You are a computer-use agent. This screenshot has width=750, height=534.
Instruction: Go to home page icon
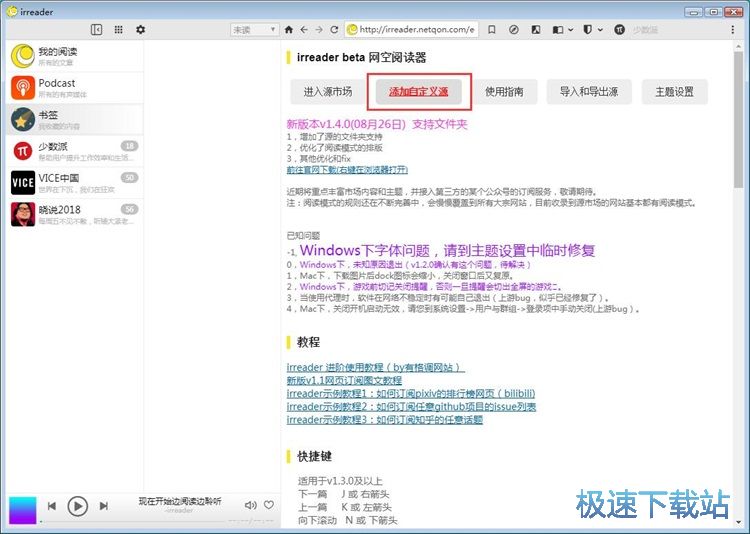pyautogui.click(x=288, y=30)
